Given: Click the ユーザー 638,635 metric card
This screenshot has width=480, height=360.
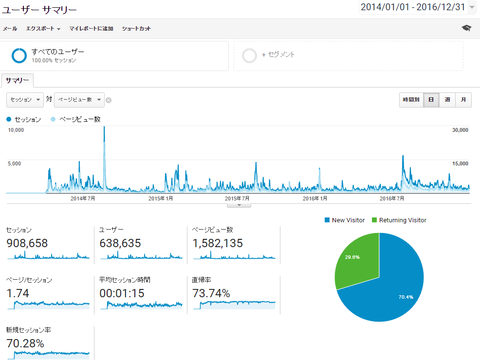Looking at the screenshot, I should (141, 245).
